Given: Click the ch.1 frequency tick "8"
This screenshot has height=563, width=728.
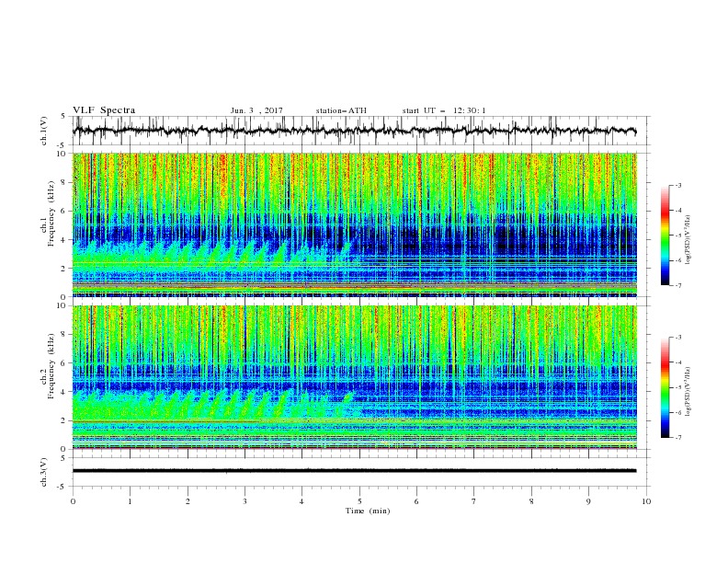Looking at the screenshot, I should [64, 182].
